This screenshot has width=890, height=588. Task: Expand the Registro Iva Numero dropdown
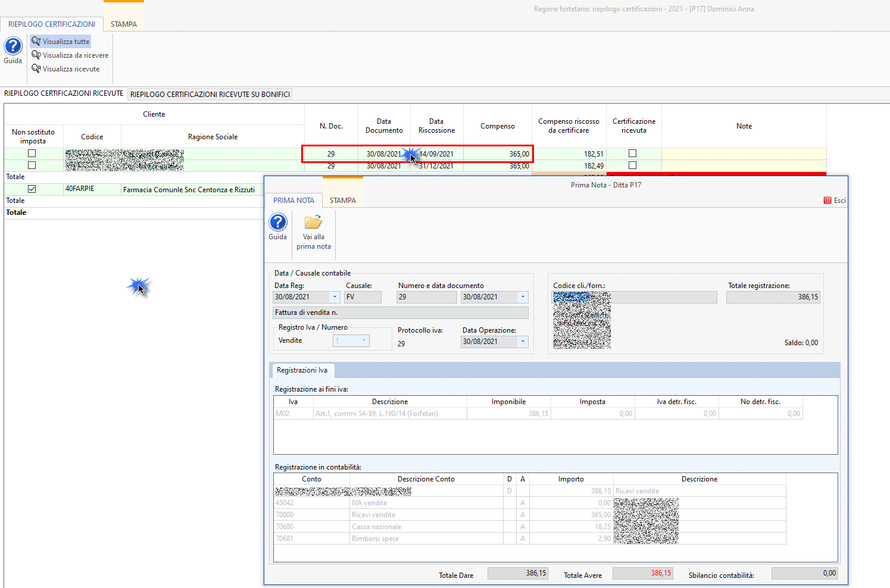coord(364,340)
